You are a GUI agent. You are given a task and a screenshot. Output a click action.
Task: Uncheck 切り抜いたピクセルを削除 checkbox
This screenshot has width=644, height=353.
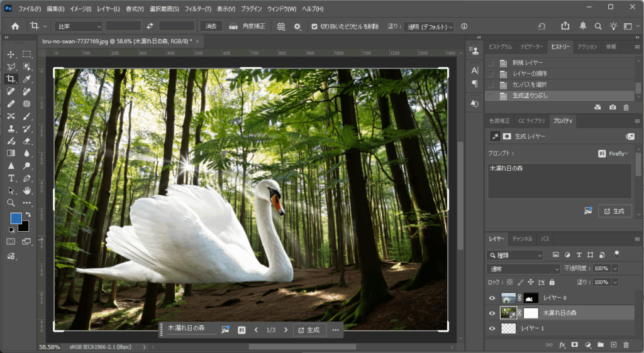314,26
